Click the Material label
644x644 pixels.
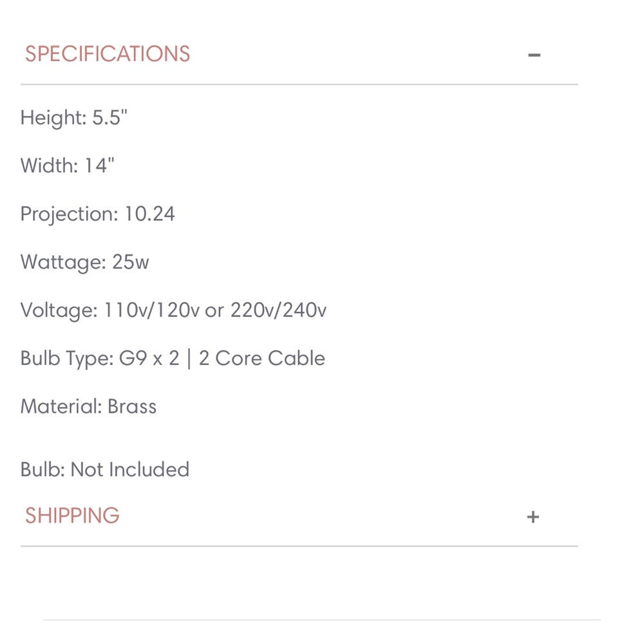61,406
